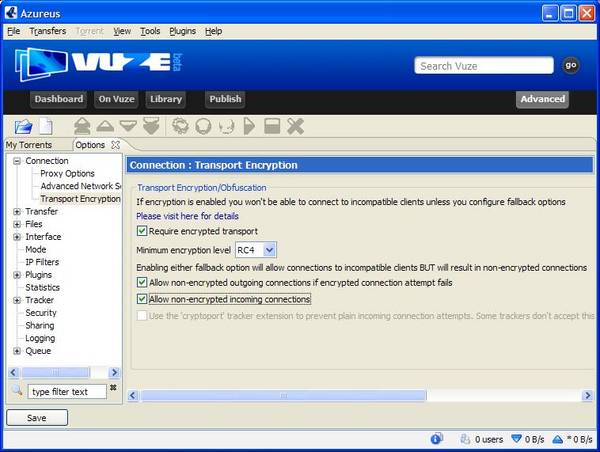Screen dimensions: 600x452
Task: Switch to the My Torrents tab
Action: click(x=29, y=145)
